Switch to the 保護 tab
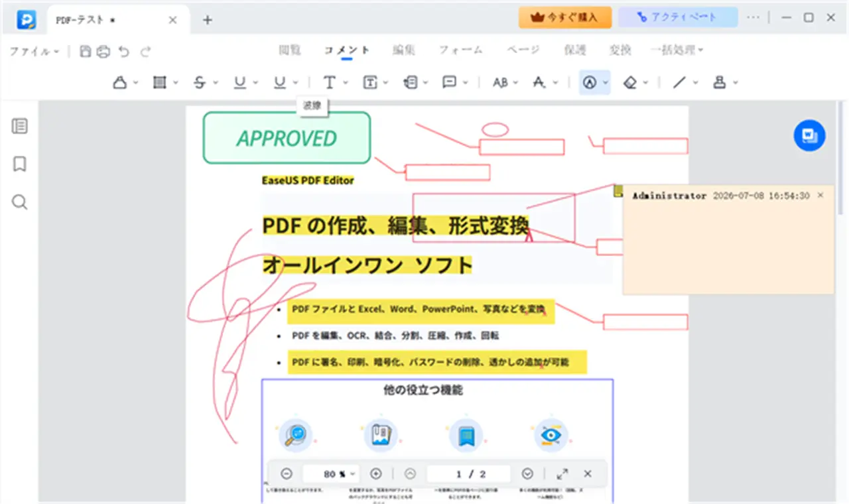This screenshot has height=504, width=849. 575,50
